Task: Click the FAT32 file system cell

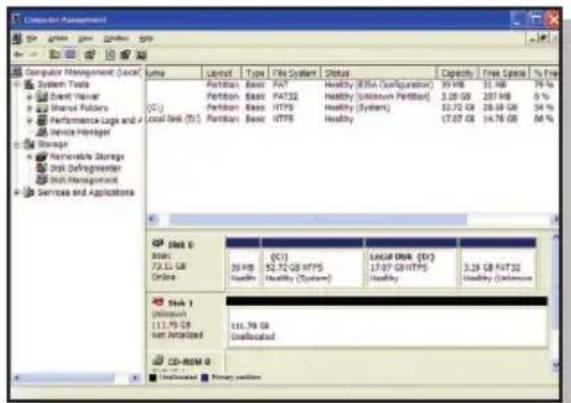Action: pyautogui.click(x=286, y=97)
